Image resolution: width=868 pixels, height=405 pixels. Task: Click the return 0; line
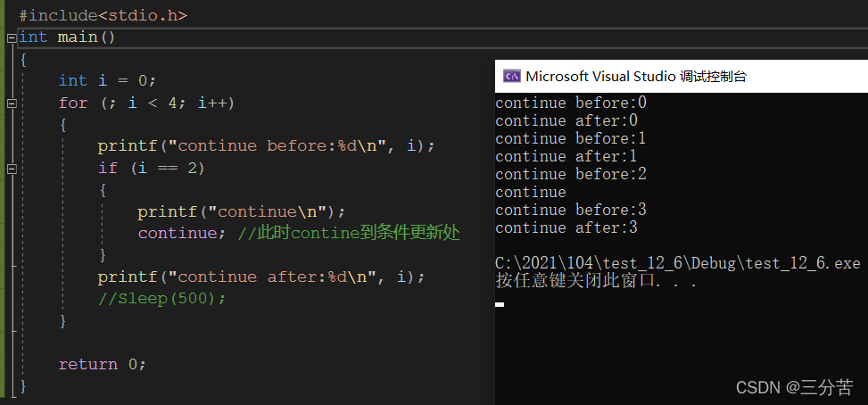coord(103,364)
